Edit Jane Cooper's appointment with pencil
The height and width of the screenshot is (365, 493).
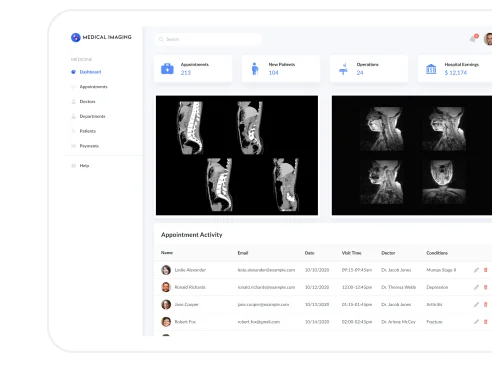point(476,304)
